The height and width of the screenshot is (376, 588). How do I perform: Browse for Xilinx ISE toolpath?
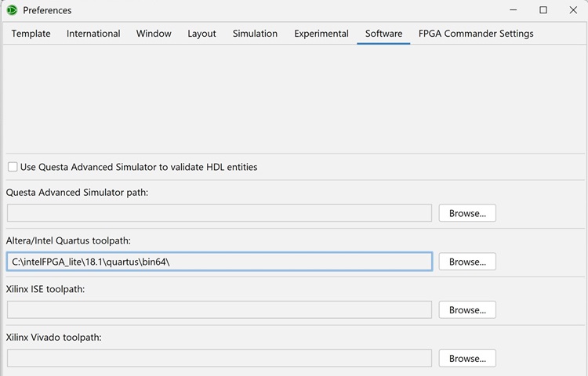(x=467, y=309)
